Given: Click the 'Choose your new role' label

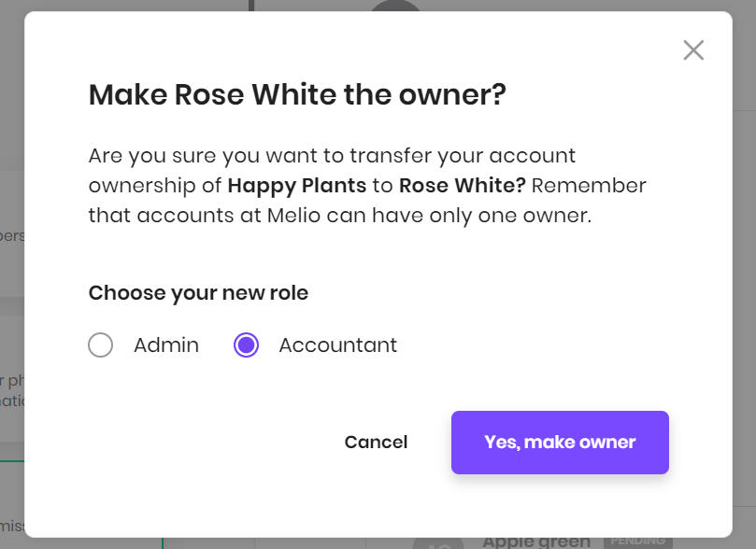Looking at the screenshot, I should pyautogui.click(x=198, y=293).
